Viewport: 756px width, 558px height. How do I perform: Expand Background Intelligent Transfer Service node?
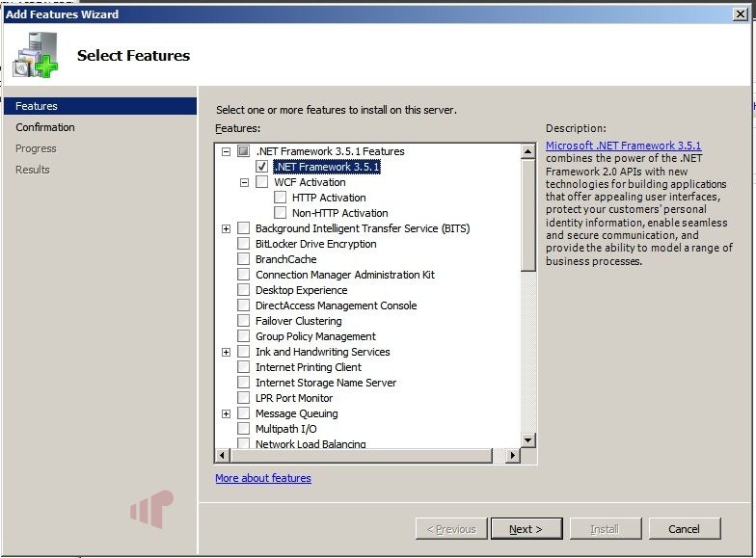[226, 229]
